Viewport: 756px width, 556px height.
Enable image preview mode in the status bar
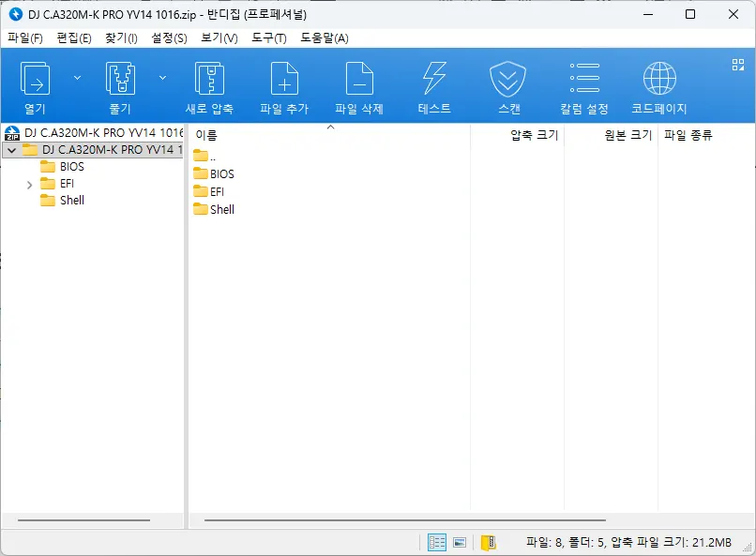[459, 542]
